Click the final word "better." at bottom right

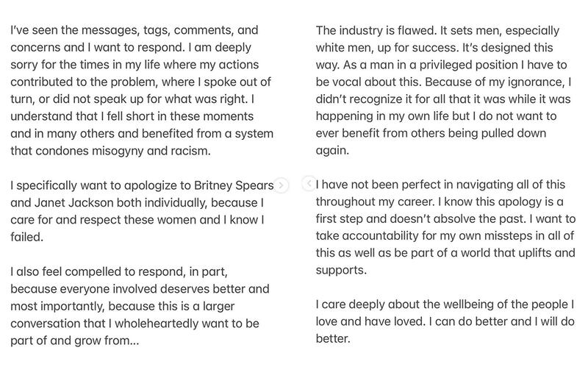coord(333,339)
